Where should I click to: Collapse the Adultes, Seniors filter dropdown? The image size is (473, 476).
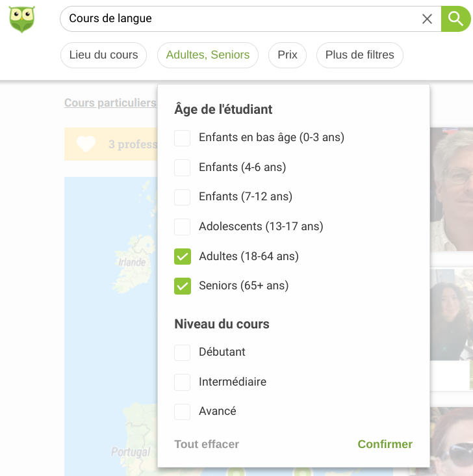point(208,55)
